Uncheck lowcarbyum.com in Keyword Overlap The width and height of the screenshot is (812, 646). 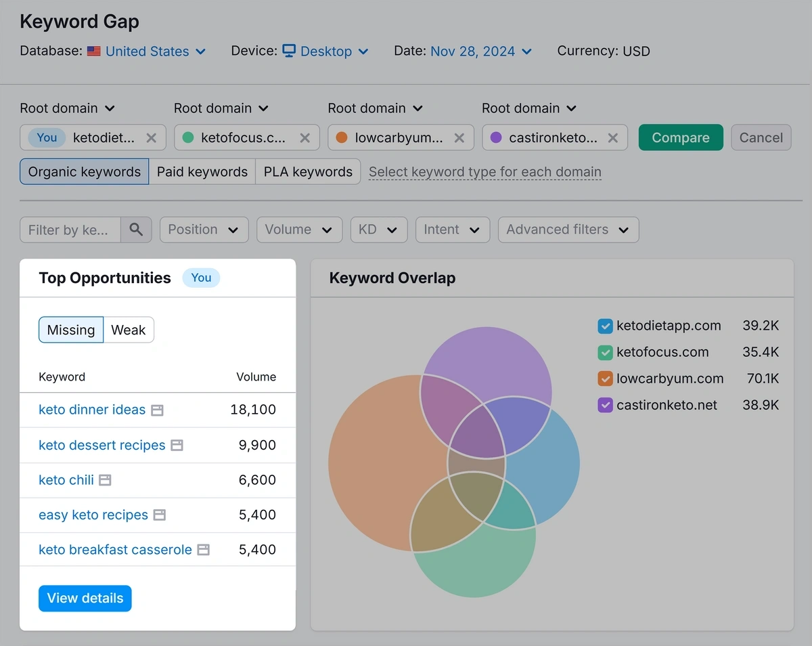604,379
